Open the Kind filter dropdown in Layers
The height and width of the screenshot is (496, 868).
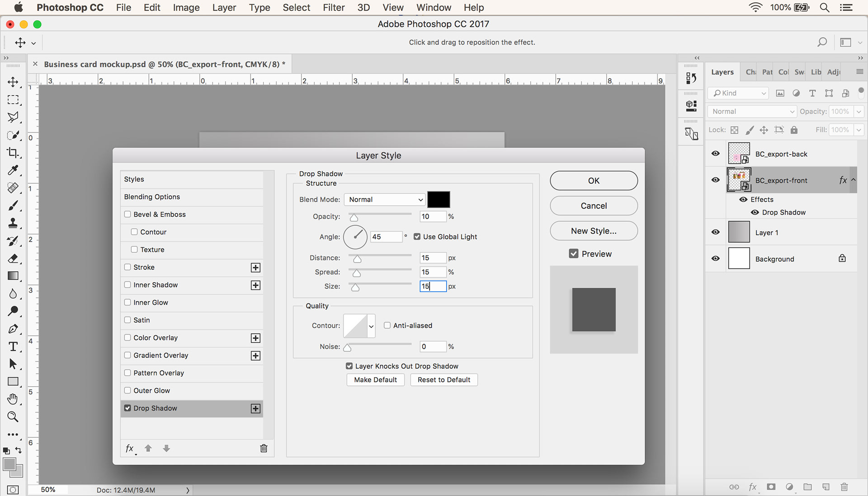tap(739, 93)
